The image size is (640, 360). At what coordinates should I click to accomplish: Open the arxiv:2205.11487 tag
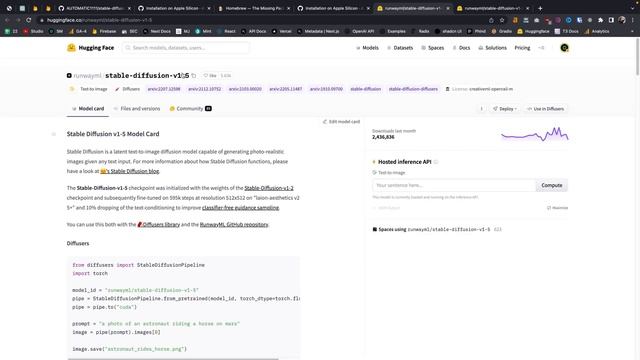[286, 89]
